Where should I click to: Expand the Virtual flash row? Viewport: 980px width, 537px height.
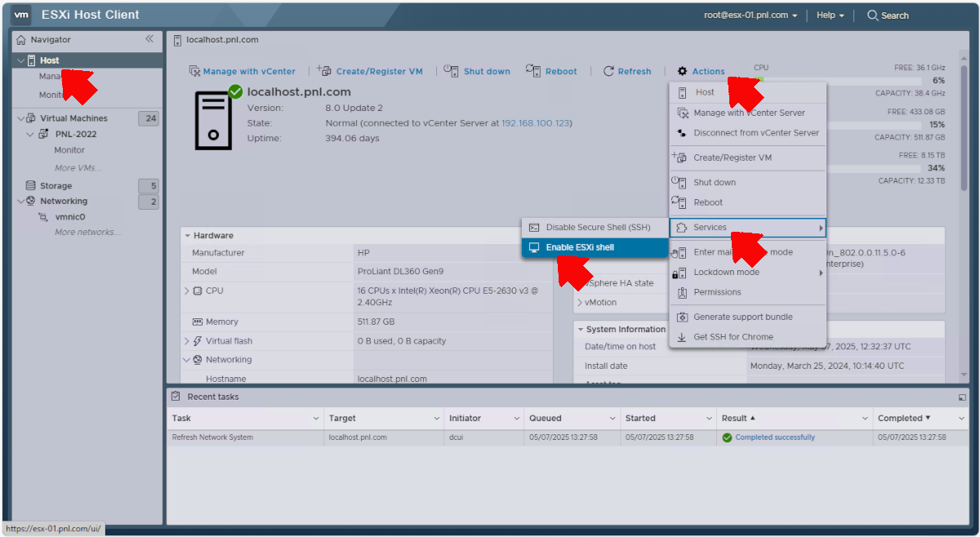point(187,341)
